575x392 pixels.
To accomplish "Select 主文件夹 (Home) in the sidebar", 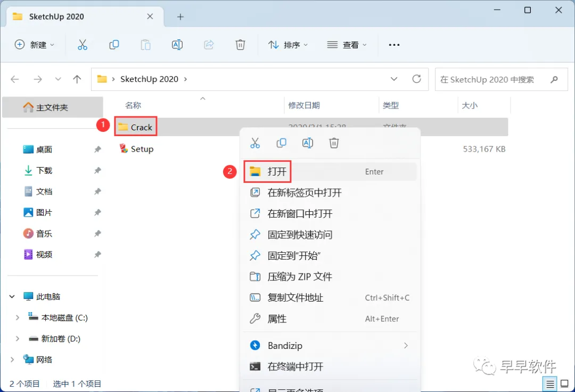I will 52,107.
